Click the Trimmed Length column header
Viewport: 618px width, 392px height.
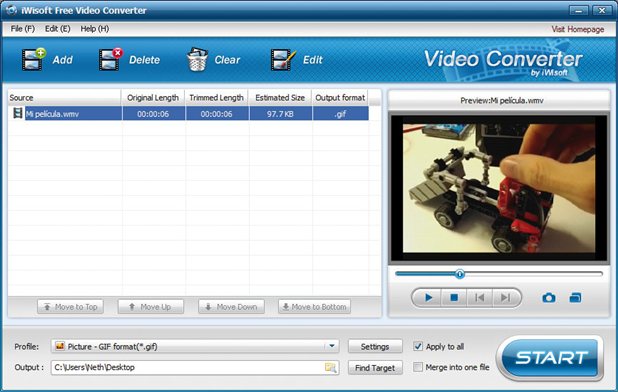pyautogui.click(x=216, y=98)
